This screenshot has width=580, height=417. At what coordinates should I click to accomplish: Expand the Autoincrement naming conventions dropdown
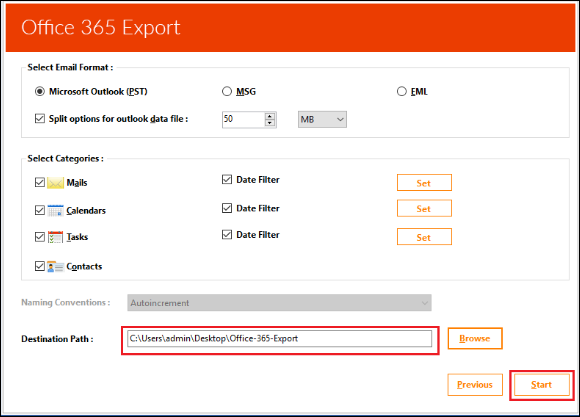point(279,303)
